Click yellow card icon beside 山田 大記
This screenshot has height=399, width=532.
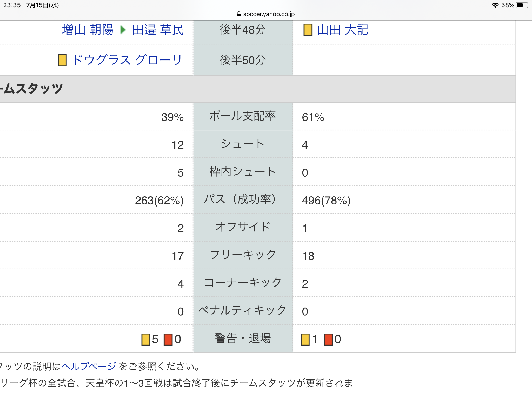coord(308,30)
